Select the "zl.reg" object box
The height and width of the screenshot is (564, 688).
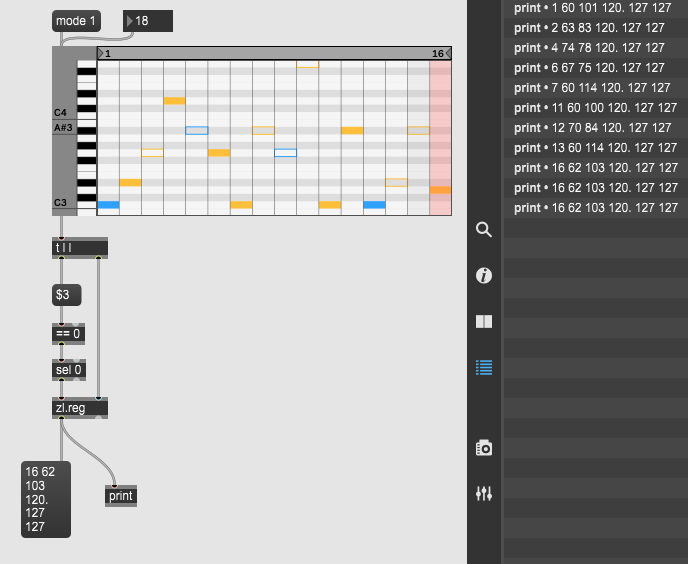pyautogui.click(x=80, y=407)
